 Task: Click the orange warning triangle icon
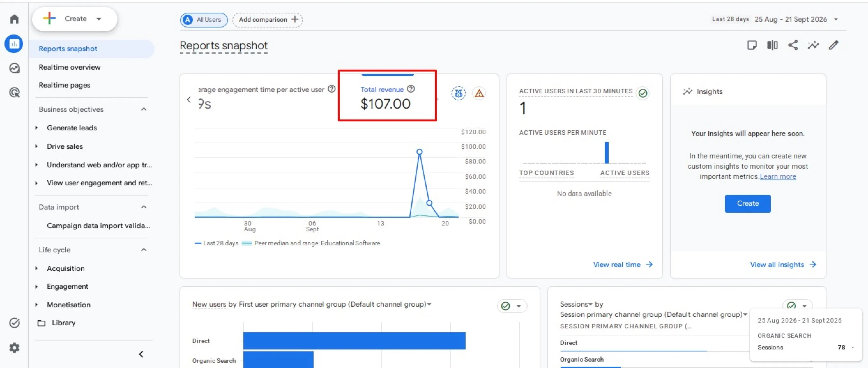[479, 93]
